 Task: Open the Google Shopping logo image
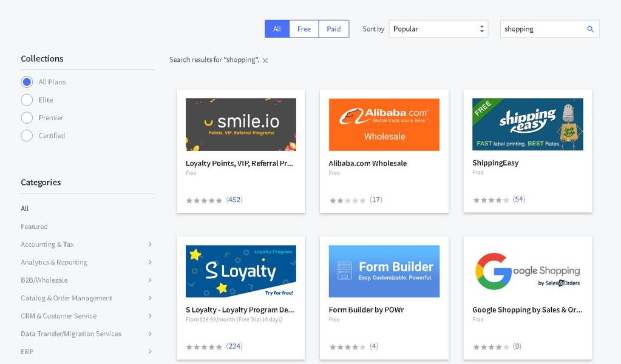point(528,271)
